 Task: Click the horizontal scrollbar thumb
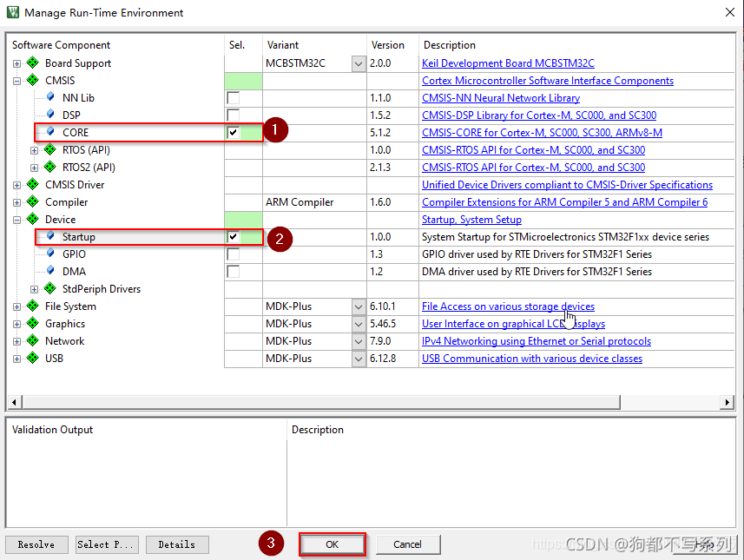[x=321, y=403]
